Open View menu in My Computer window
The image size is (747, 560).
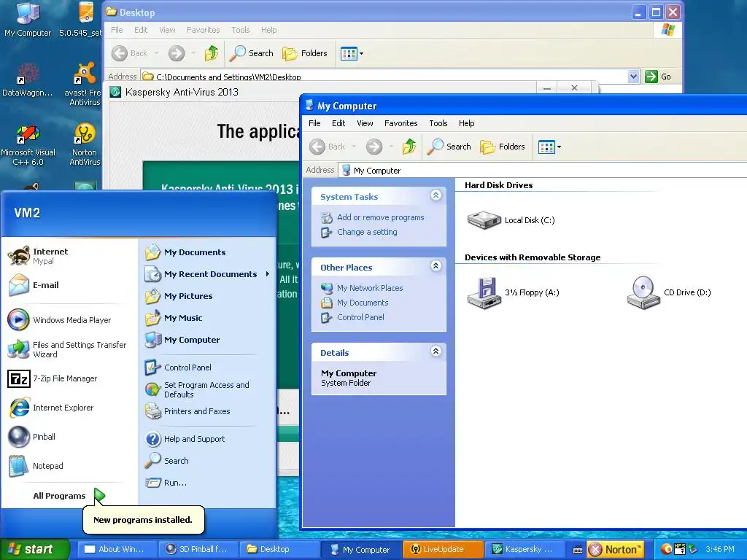pos(365,123)
